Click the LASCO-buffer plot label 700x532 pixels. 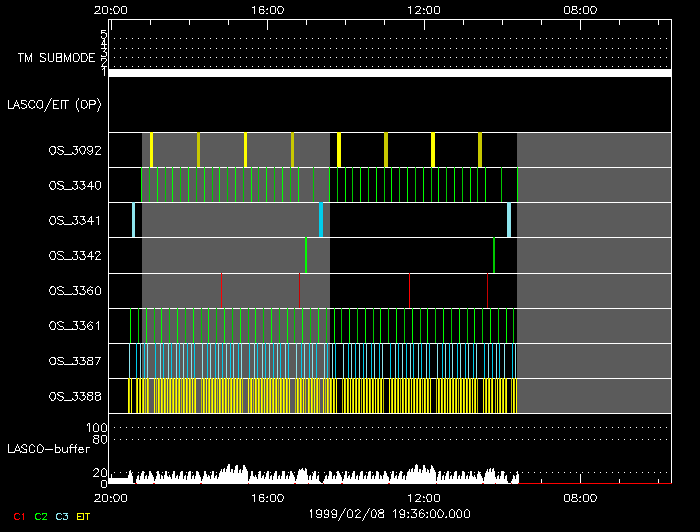pyautogui.click(x=49, y=448)
